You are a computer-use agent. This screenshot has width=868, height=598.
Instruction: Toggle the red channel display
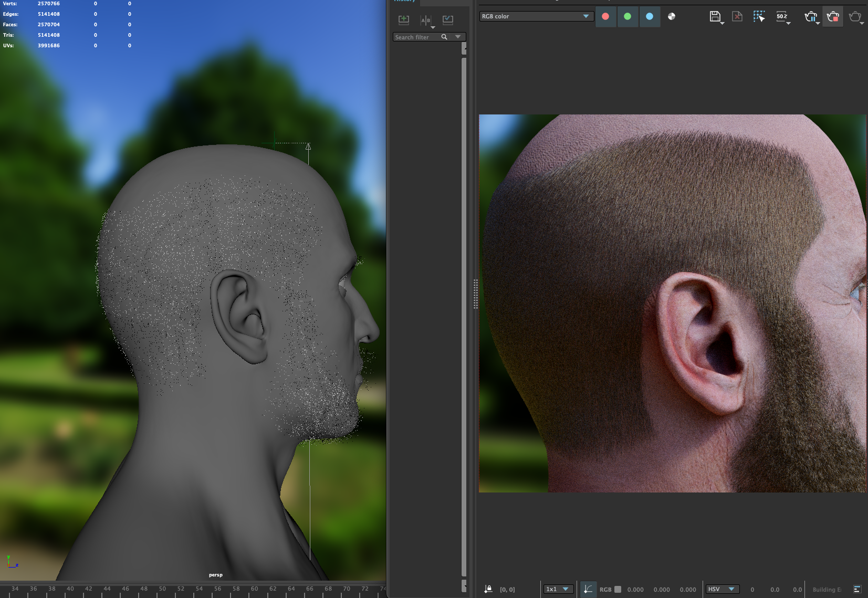[x=605, y=16]
